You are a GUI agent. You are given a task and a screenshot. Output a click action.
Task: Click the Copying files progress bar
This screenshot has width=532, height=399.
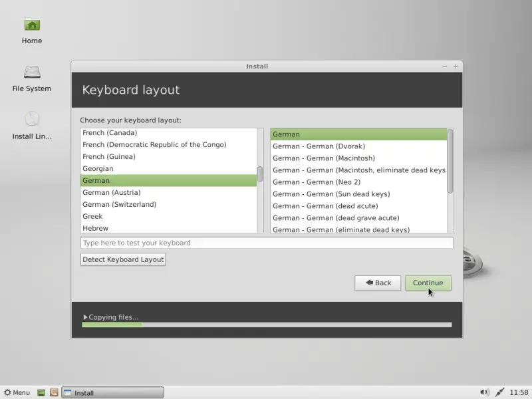coord(267,325)
